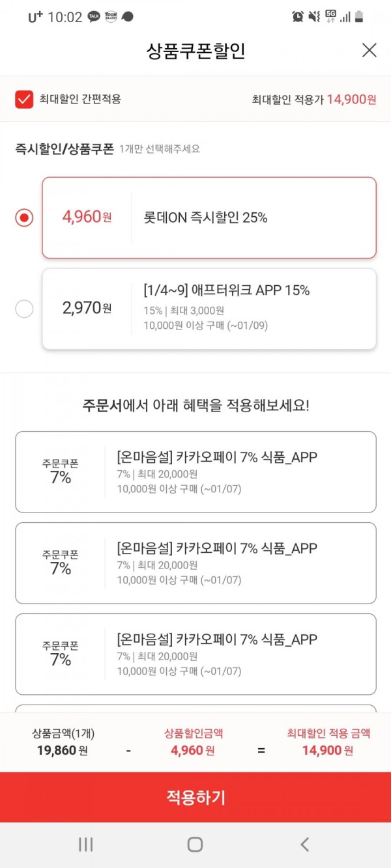Viewport: 391px width, 868px height.
Task: Tap the [1/4~9] 애프터위크 APP 15% coupon card
Action: click(209, 309)
